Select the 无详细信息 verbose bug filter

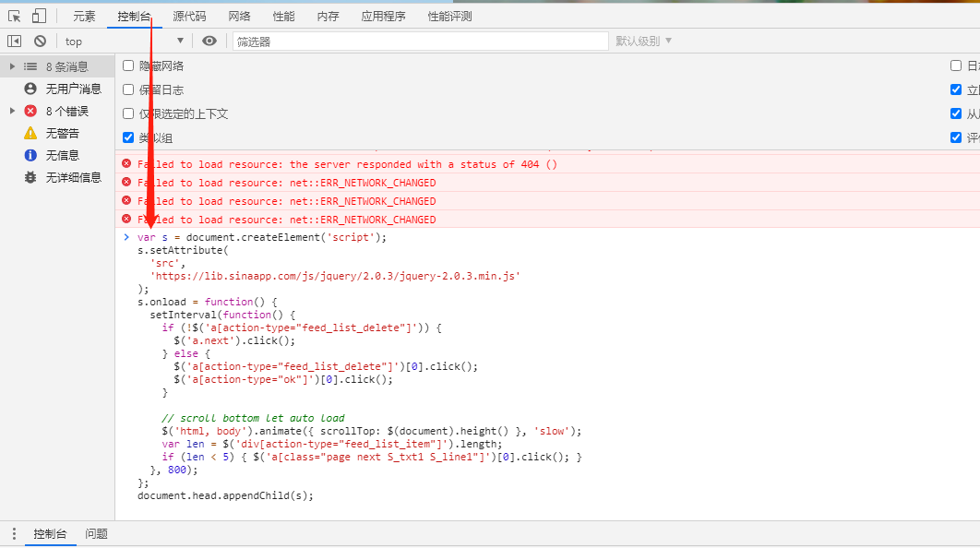[30, 177]
